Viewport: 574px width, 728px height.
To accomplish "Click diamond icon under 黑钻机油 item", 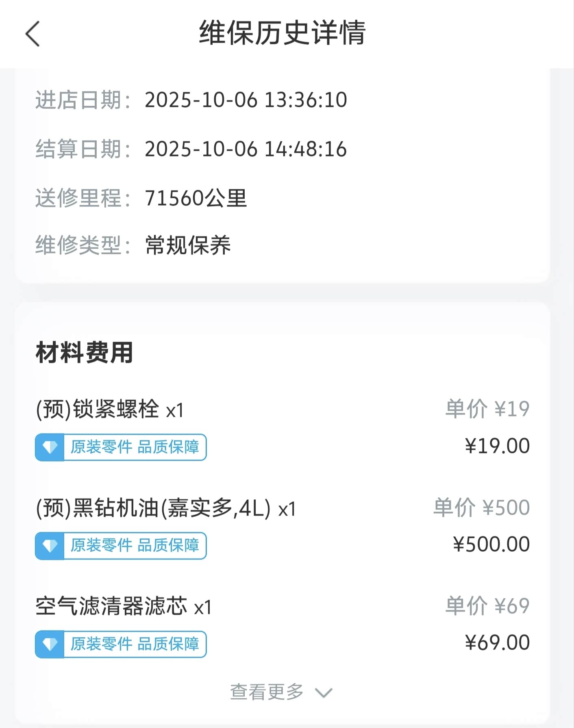I will tap(50, 546).
